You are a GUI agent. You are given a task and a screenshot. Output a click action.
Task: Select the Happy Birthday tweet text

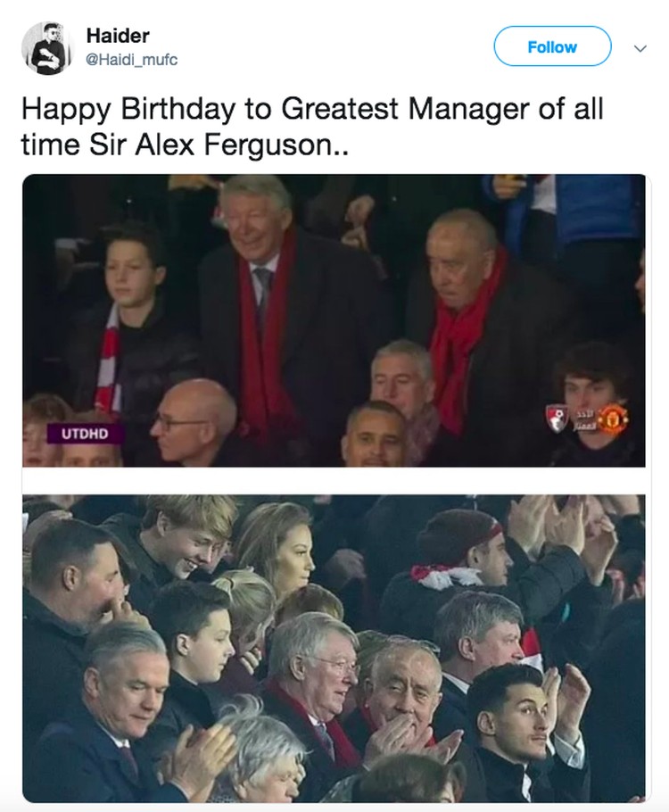312,127
